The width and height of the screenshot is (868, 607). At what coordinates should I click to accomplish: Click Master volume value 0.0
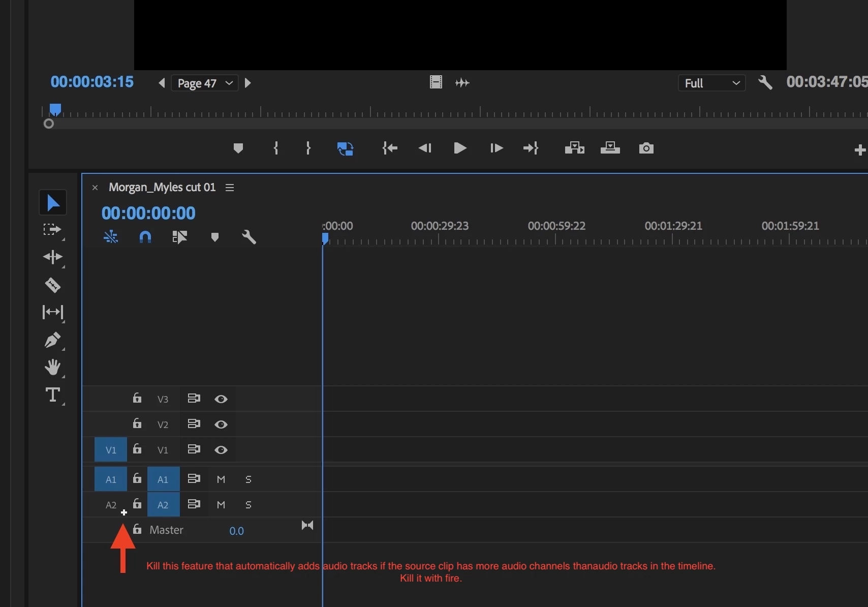237,531
